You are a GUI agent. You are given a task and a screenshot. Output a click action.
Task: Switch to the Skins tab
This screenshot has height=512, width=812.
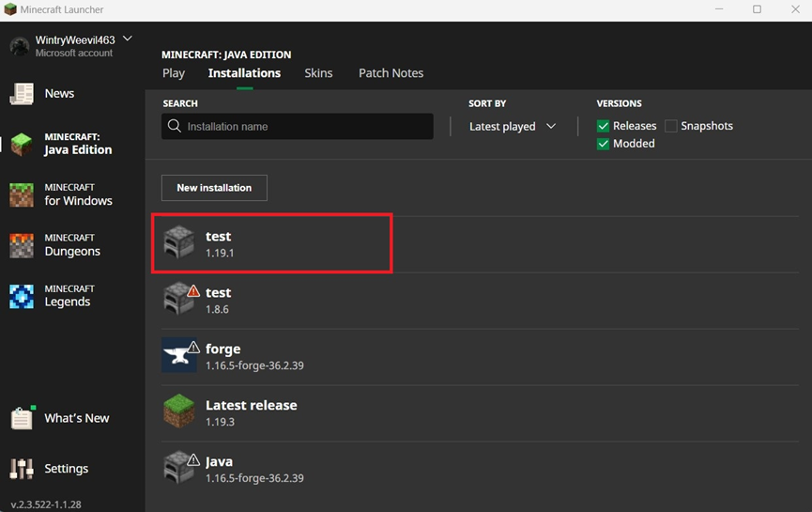coord(318,73)
